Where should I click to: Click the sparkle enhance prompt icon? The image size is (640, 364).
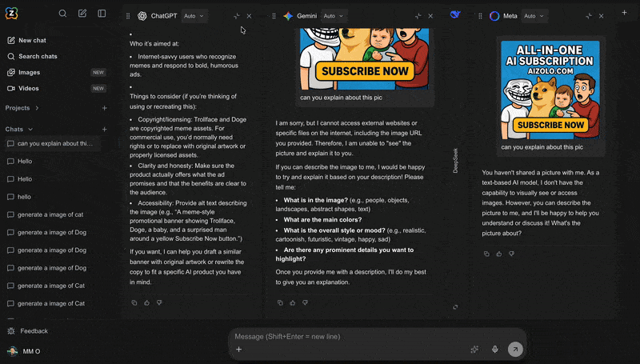pos(474,350)
